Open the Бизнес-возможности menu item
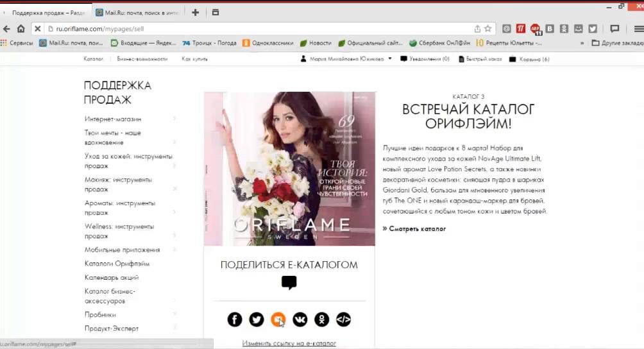Image resolution: width=644 pixels, height=349 pixels. (x=142, y=59)
